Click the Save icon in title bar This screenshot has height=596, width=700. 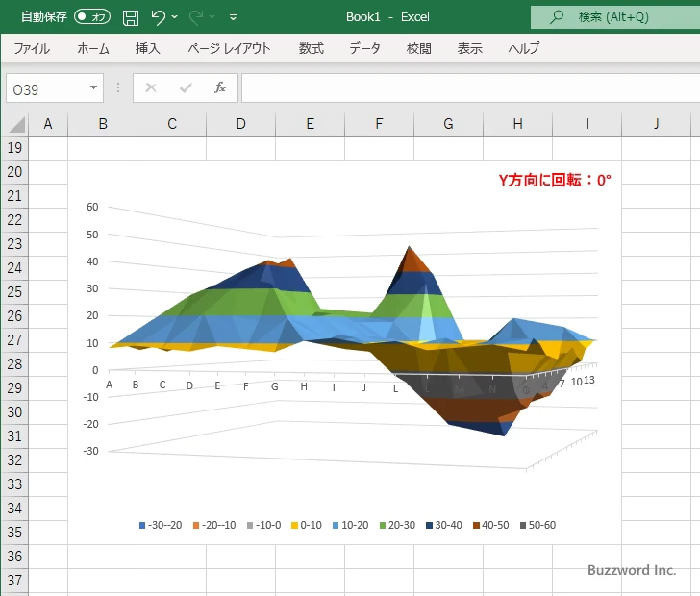[x=131, y=17]
